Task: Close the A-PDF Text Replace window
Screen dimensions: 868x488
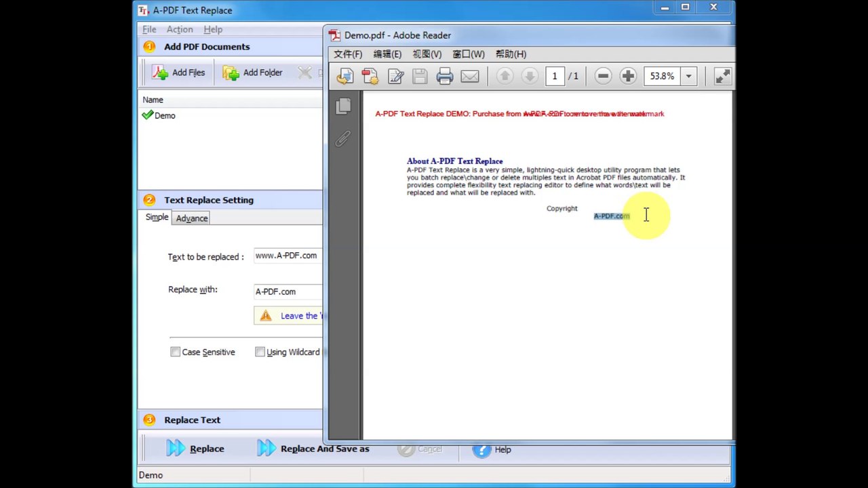Action: point(713,7)
